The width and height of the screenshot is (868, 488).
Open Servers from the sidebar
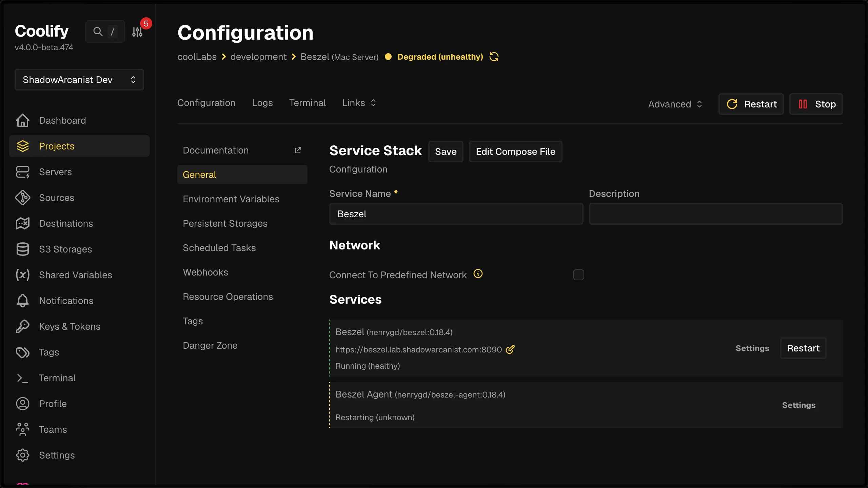coord(55,172)
